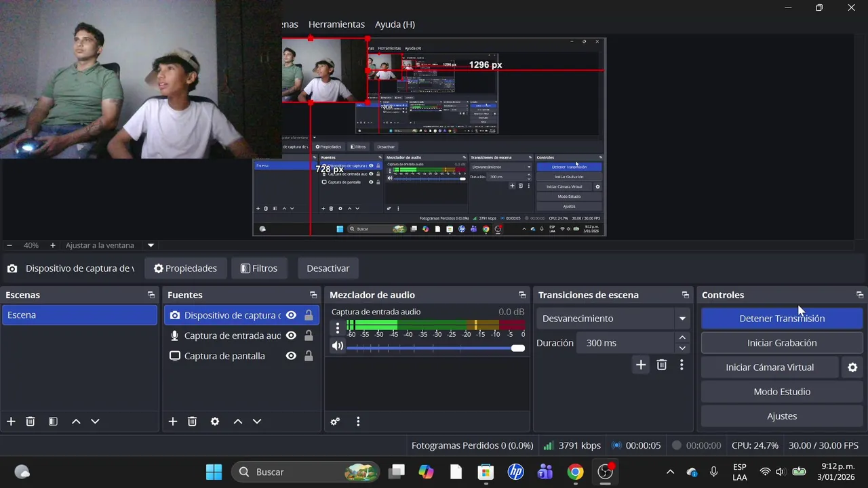Add a new scene with plus icon
Screen dimensions: 868x488
point(11,422)
